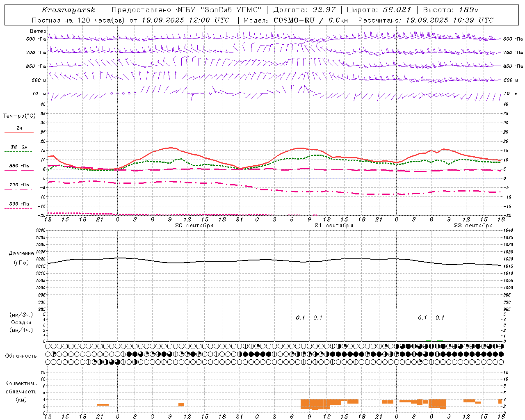The image size is (525, 420).
Task: Click the "Широта: 56.021" header value
Action: coord(379,10)
